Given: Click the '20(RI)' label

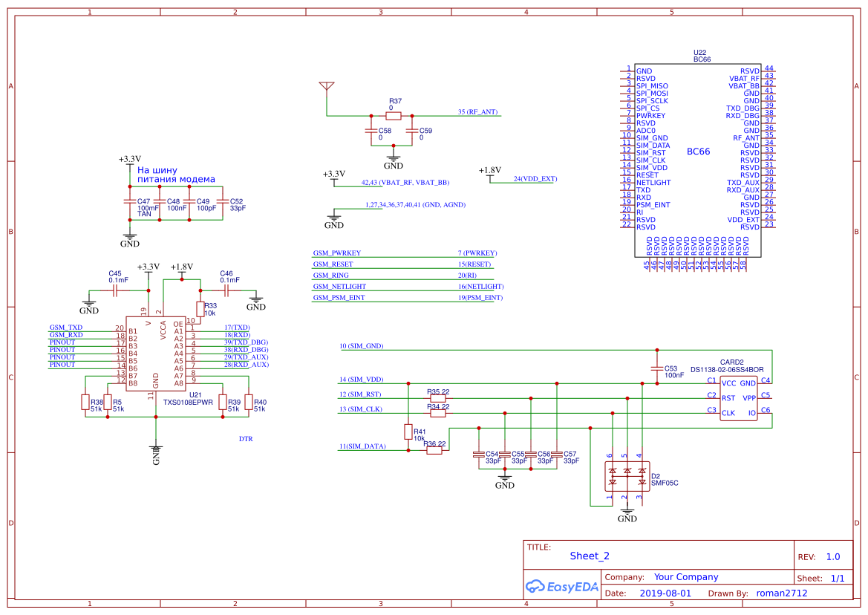Looking at the screenshot, I should (467, 275).
